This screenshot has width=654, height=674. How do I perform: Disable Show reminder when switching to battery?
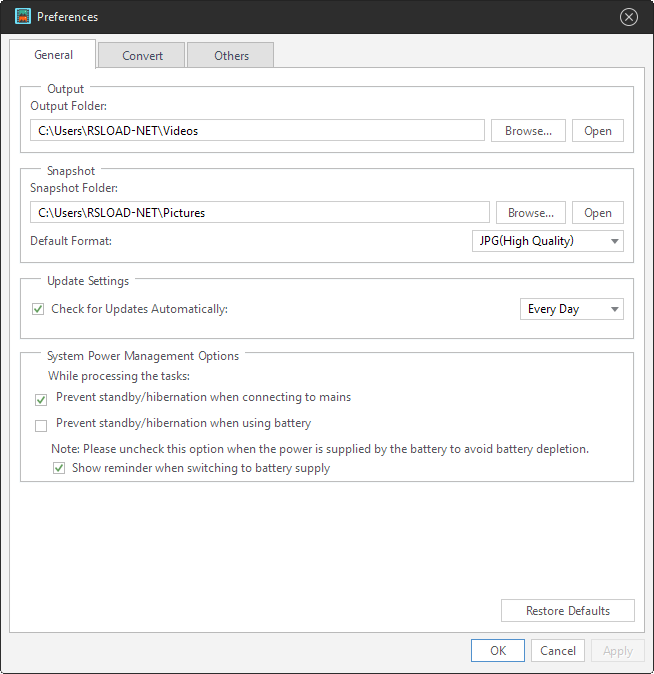59,468
